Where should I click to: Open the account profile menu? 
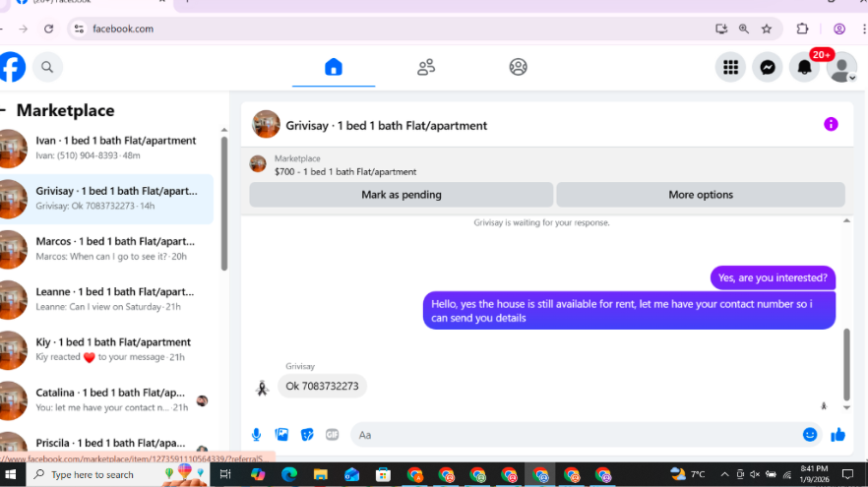tap(840, 67)
